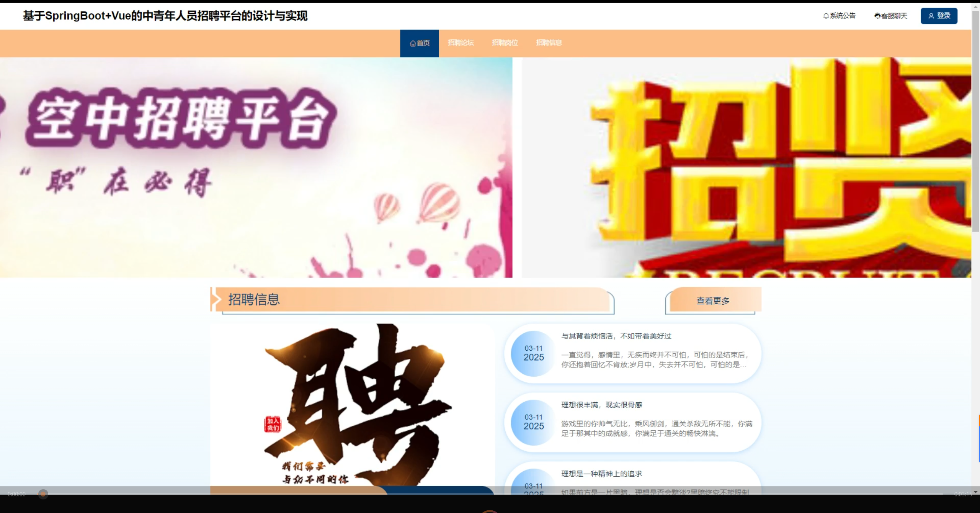Open article 与其背着烦恼活，不如带着美好过
Viewport: 980px width, 513px height.
point(616,336)
